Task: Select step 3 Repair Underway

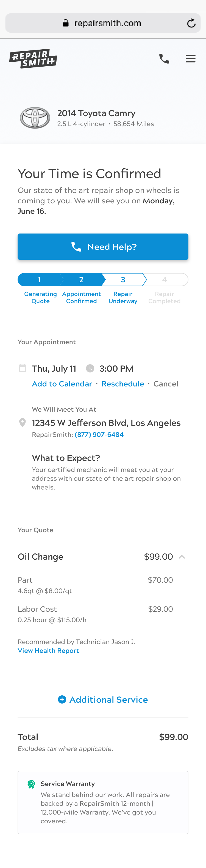Action: [123, 280]
